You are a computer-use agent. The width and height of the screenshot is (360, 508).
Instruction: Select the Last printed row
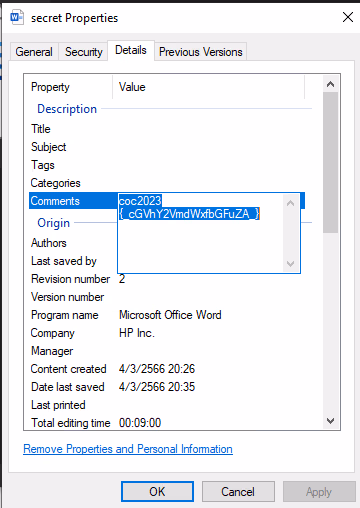(167, 405)
